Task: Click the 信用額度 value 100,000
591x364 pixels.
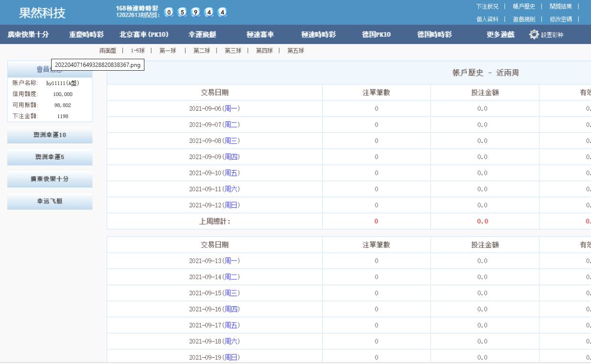Action: coord(63,94)
